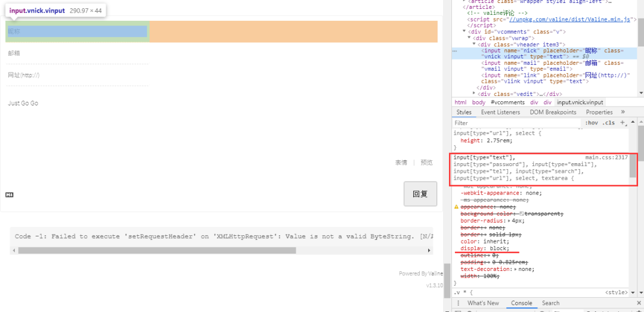Expand the div class="vedit" node

474,93
